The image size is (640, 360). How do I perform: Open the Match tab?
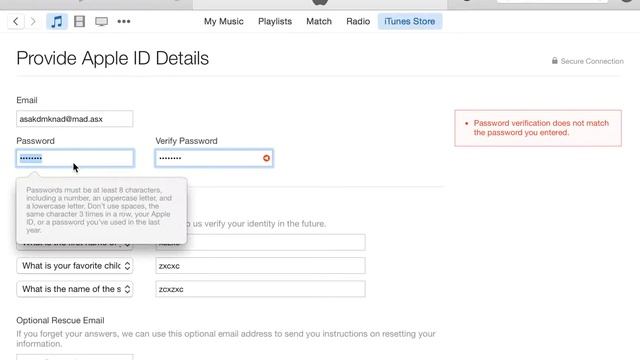point(319,21)
